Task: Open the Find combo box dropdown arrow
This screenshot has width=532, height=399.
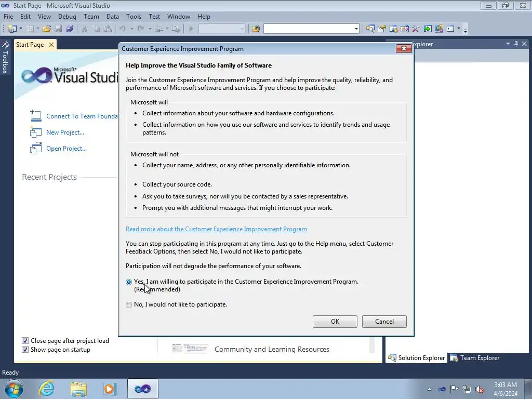Action: [356, 29]
